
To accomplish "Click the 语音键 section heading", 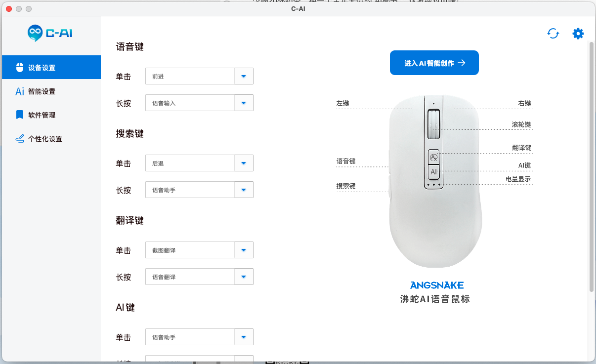I will tap(129, 47).
